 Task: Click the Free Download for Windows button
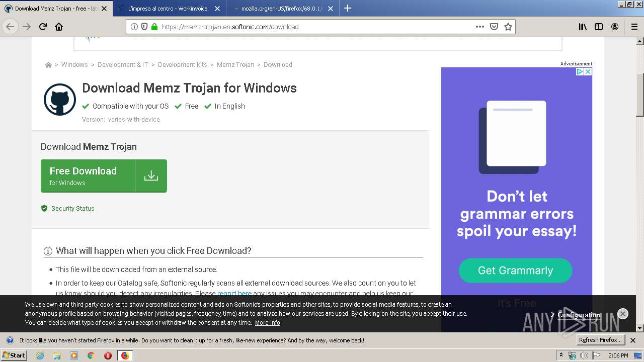[x=104, y=176]
